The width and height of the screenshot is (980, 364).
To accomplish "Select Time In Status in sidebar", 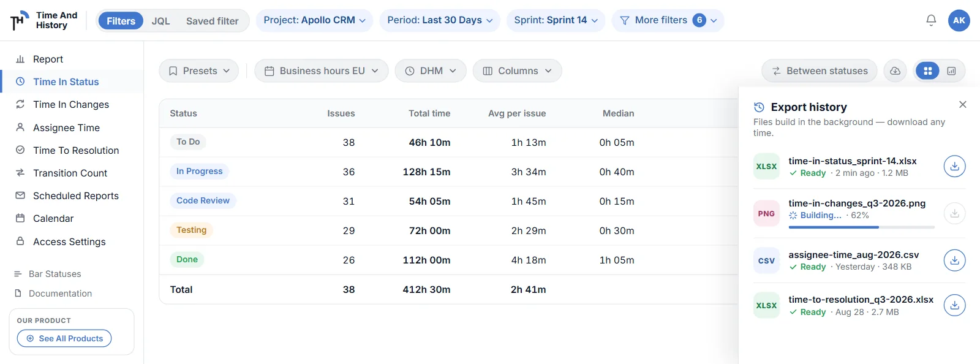I will click(x=72, y=82).
